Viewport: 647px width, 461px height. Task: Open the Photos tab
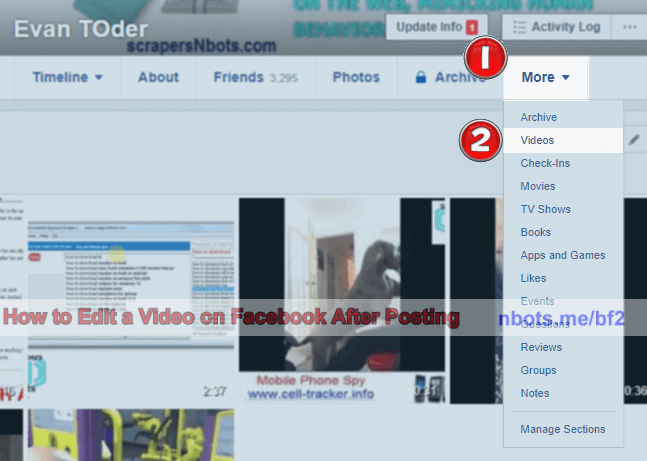[x=356, y=77]
